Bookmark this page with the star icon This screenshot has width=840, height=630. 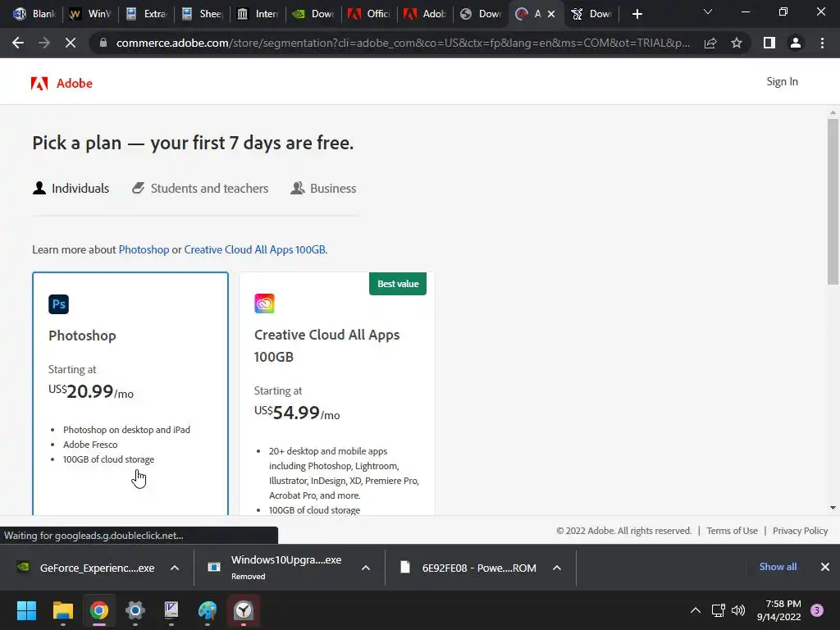[x=737, y=43]
